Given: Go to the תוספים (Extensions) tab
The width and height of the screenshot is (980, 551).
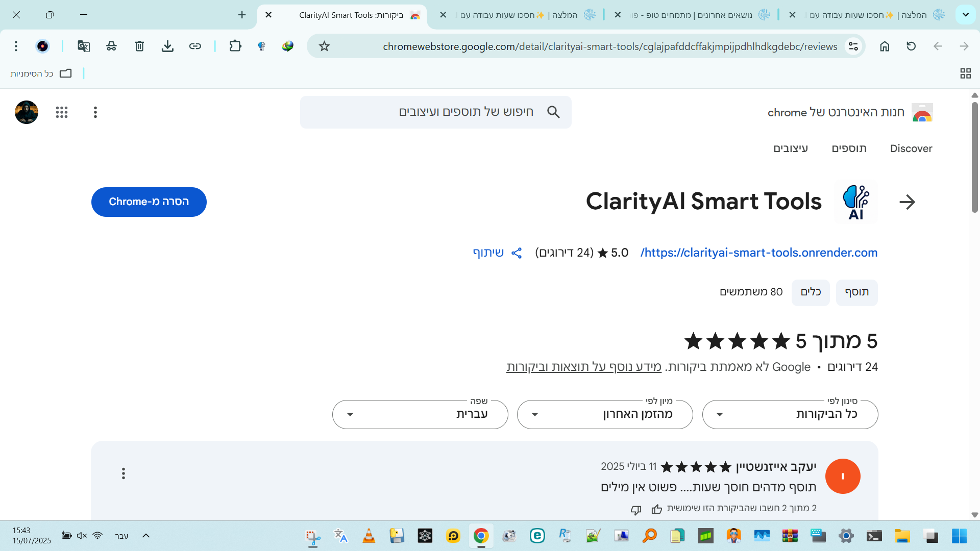Looking at the screenshot, I should click(x=849, y=148).
